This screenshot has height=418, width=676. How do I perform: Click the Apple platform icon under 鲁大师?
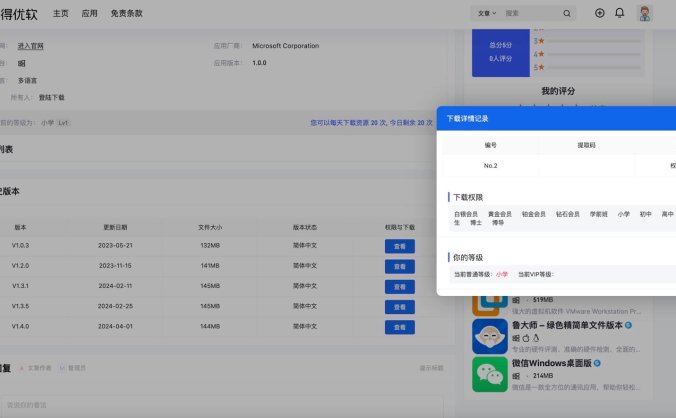[526, 338]
